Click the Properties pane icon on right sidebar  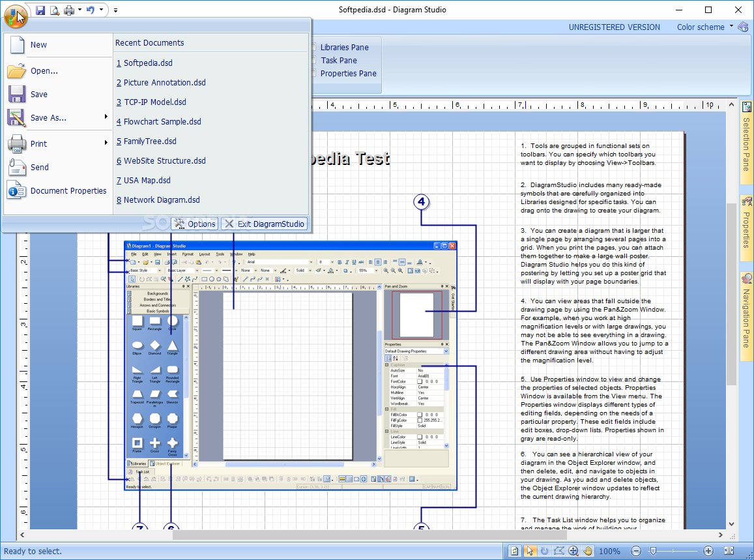(x=747, y=201)
